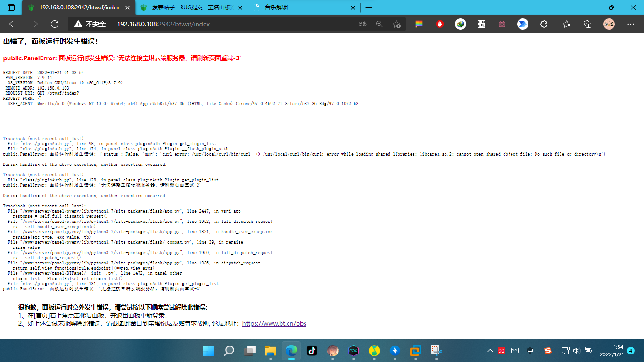The image size is (644, 362).
Task: Add this page to favorites
Action: [x=396, y=24]
